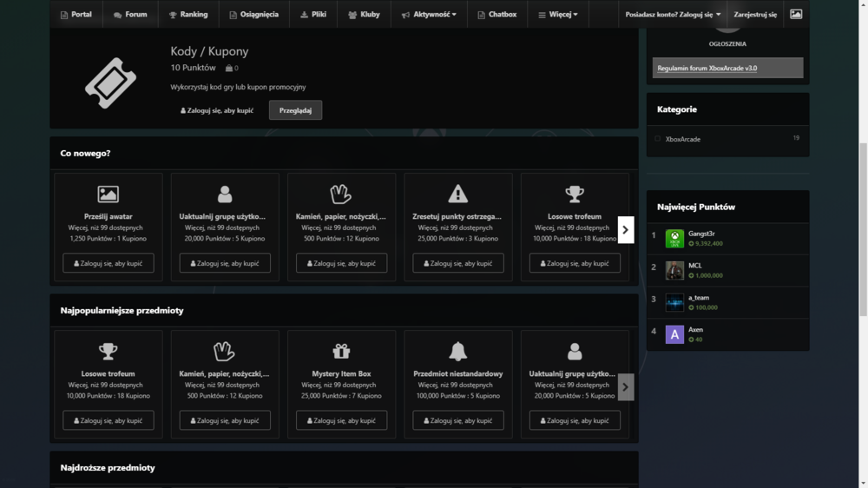Advance Najpopularniejsze przedmioty carousel with right arrow
Image resolution: width=868 pixels, height=488 pixels.
point(626,387)
